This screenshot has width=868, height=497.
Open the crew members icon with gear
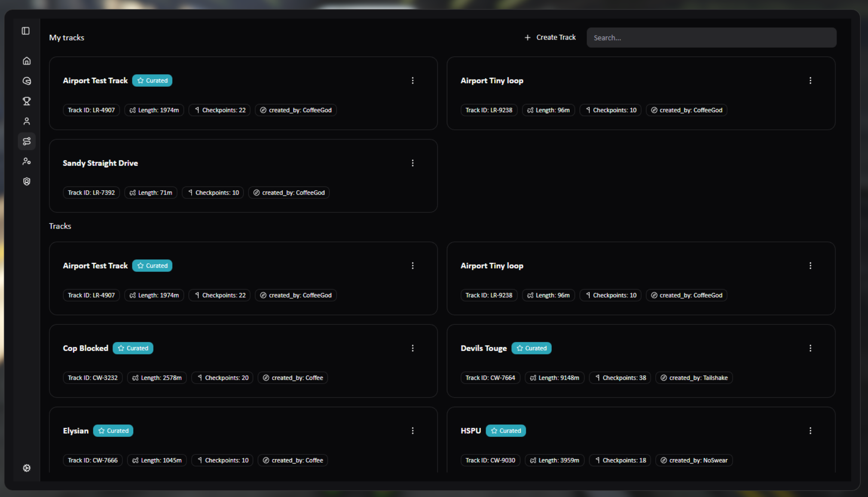[27, 162]
